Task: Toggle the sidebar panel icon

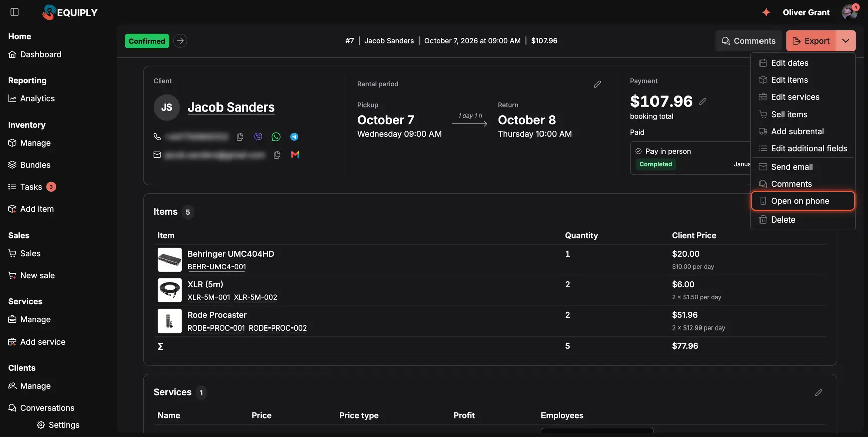Action: click(15, 12)
